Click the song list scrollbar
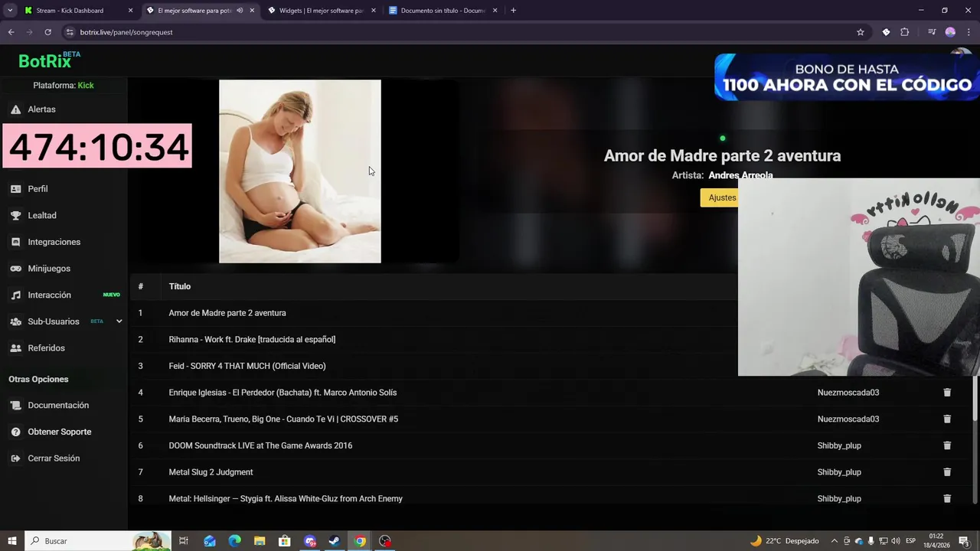980x551 pixels. [x=975, y=398]
